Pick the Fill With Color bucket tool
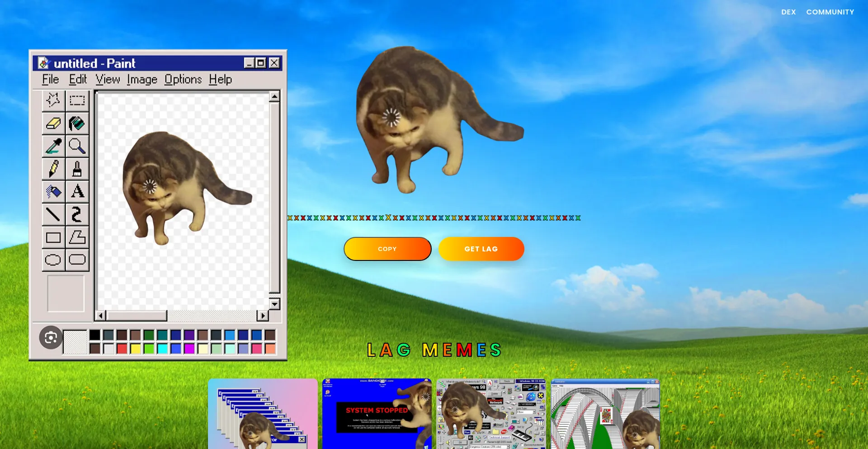This screenshot has width=868, height=449. click(x=77, y=123)
